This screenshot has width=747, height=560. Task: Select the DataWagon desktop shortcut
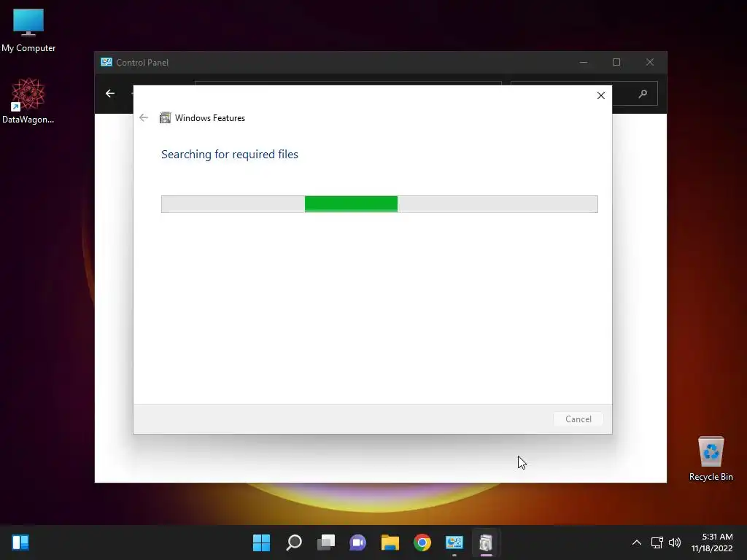pos(28,101)
